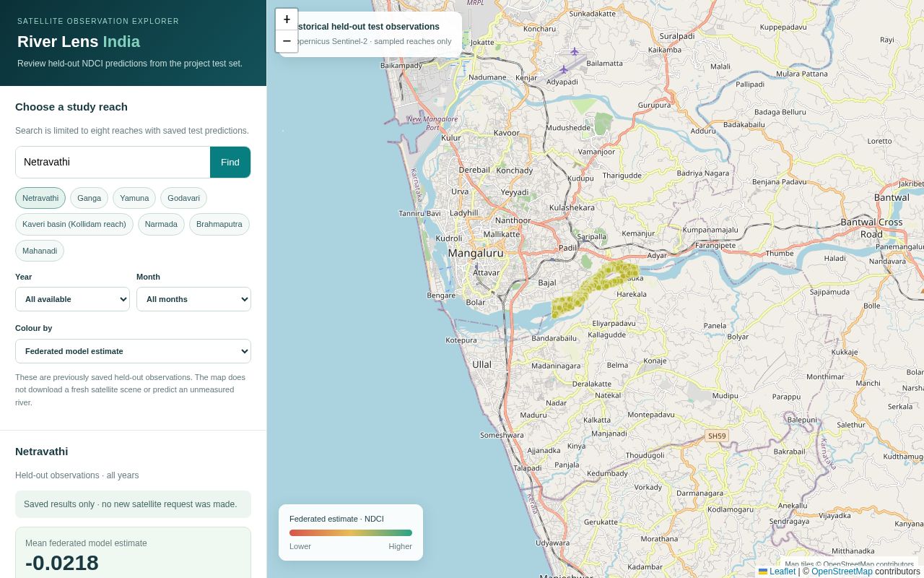Open the Year filter dropdown
924x578 pixels.
[x=72, y=299]
